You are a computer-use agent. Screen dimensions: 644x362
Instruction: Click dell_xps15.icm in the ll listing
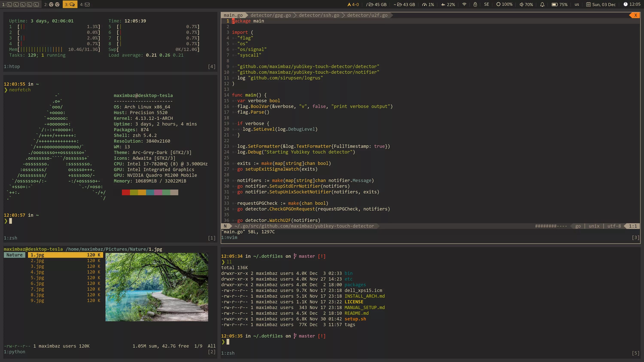[363, 290]
